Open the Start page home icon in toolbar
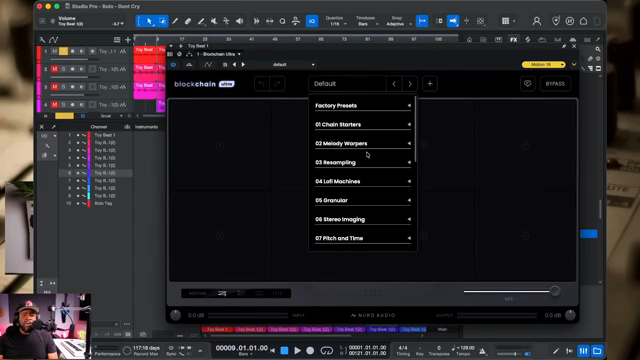640x360 pixels. click(584, 21)
